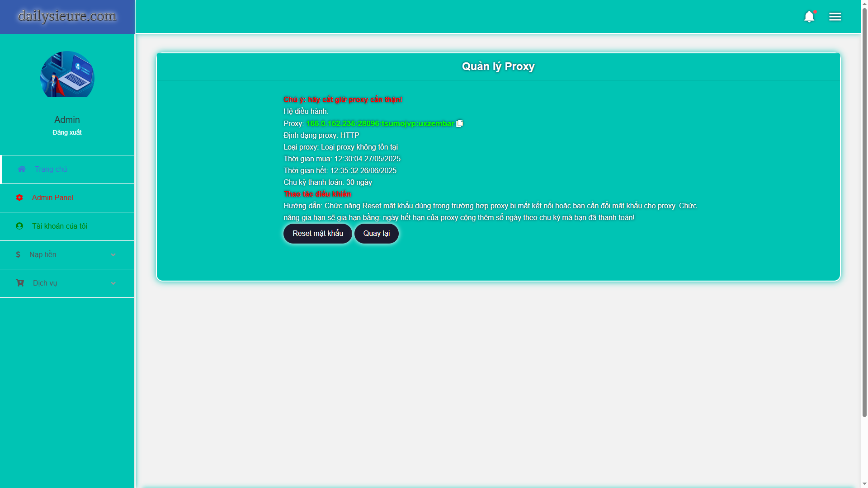
Task: Expand the Dịch vụ chevron
Action: click(113, 283)
